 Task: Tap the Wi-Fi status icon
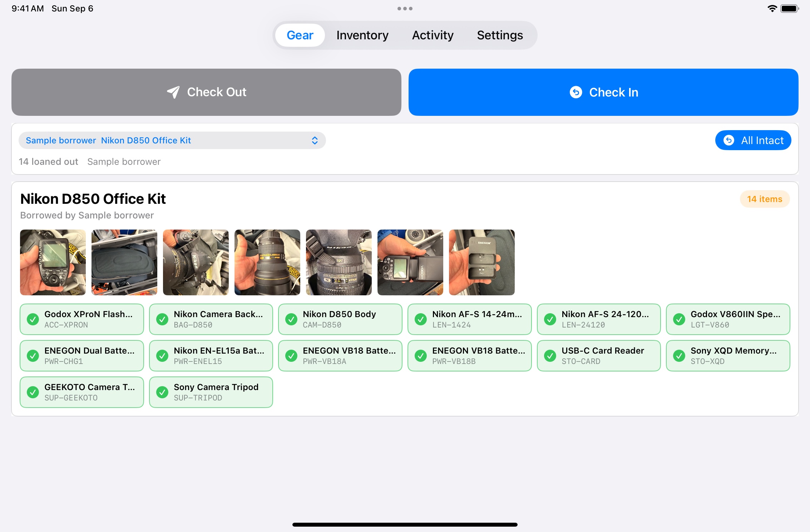[772, 9]
